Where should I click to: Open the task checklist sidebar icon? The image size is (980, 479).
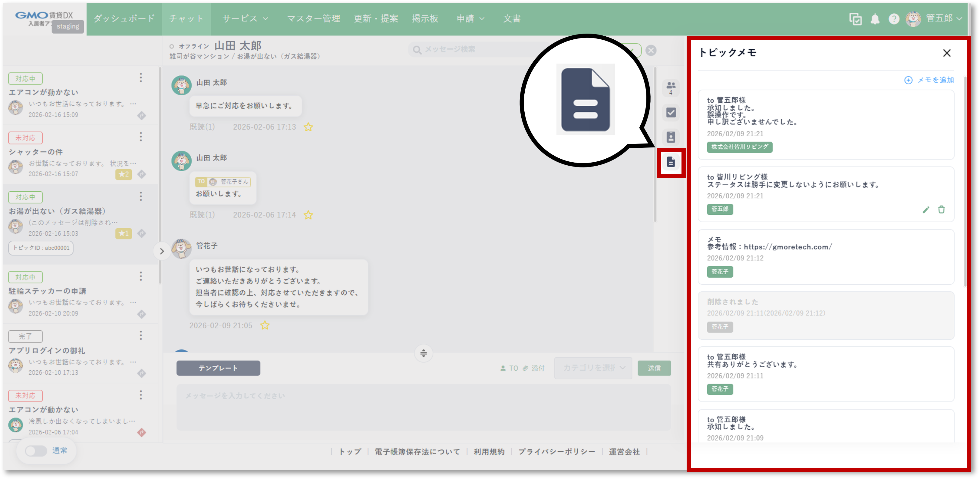point(671,113)
